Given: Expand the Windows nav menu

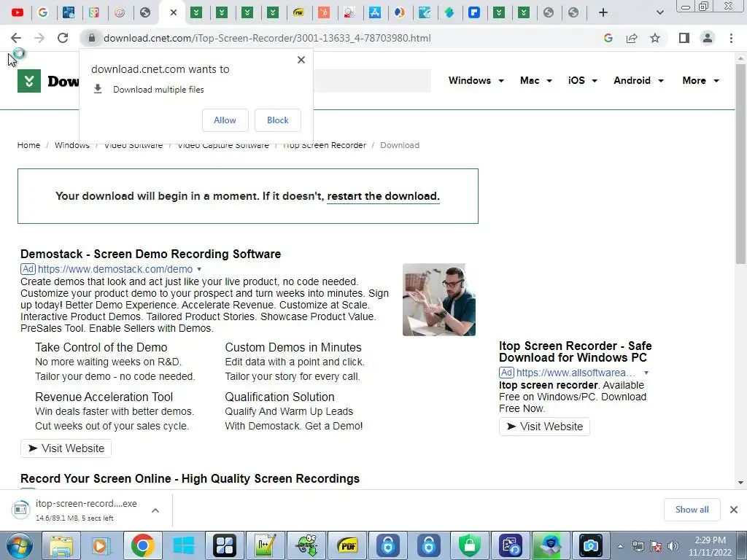Looking at the screenshot, I should [x=476, y=80].
